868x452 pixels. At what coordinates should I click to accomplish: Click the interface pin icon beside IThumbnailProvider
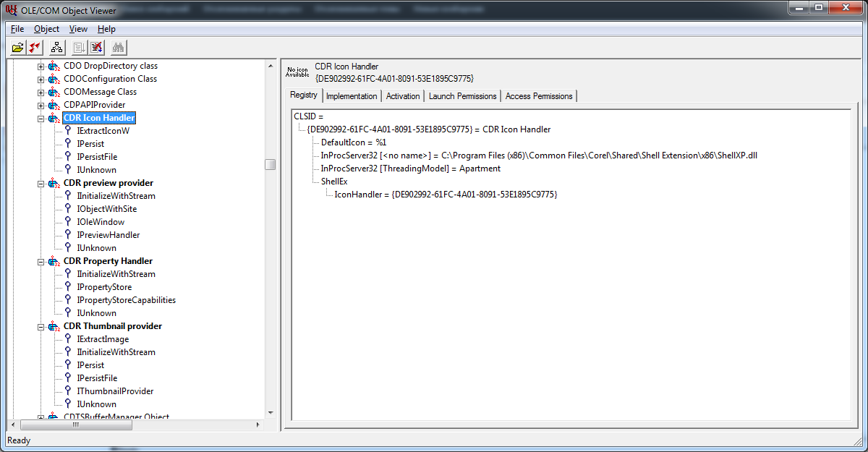pyautogui.click(x=68, y=391)
